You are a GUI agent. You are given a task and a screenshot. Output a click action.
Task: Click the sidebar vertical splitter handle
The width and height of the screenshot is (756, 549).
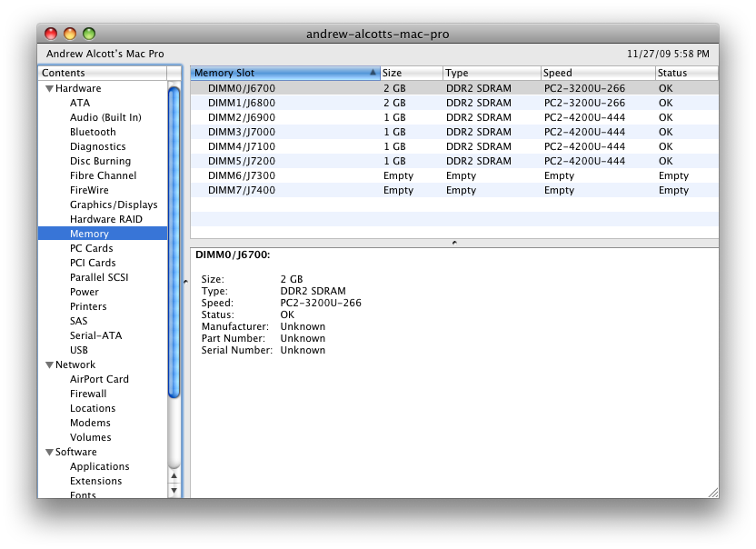pos(185,281)
